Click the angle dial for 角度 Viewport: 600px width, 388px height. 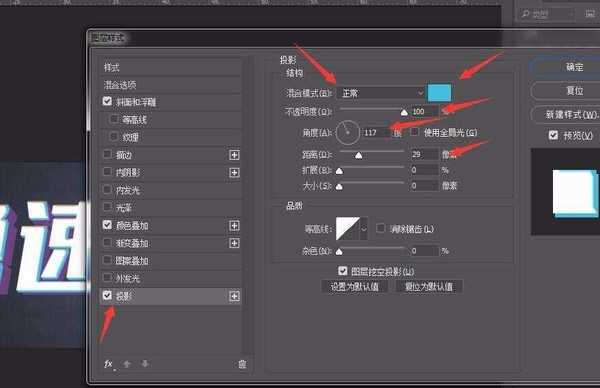pyautogui.click(x=347, y=132)
